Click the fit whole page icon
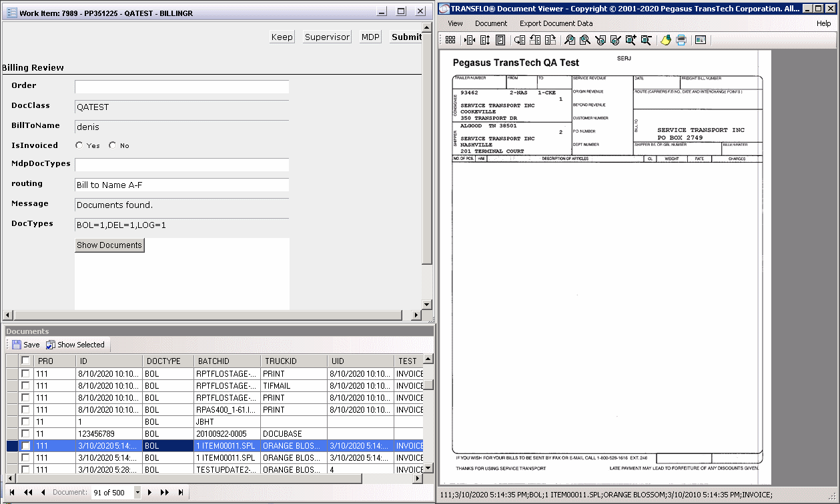 pyautogui.click(x=500, y=40)
